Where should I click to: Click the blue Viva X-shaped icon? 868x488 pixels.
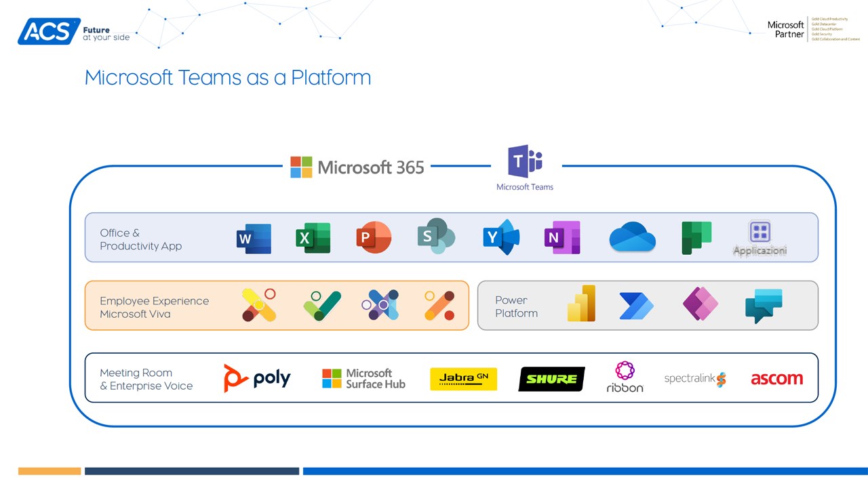point(380,305)
